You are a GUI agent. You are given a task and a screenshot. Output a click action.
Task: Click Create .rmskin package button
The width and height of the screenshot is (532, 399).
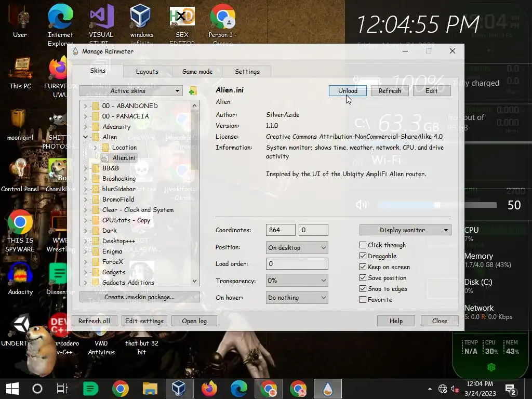[x=139, y=297]
